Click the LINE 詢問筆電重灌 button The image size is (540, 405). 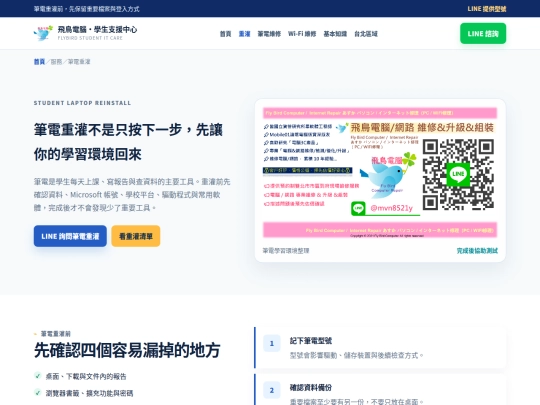(70, 236)
